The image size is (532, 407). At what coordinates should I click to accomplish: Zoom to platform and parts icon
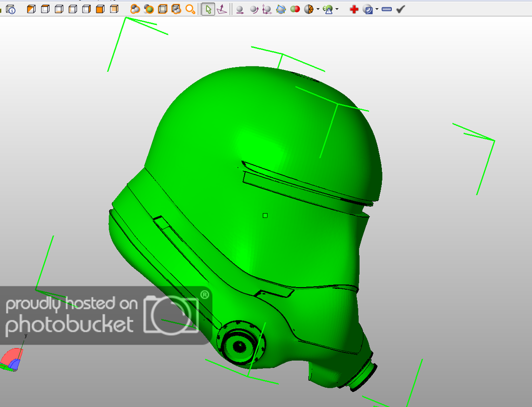(x=176, y=9)
